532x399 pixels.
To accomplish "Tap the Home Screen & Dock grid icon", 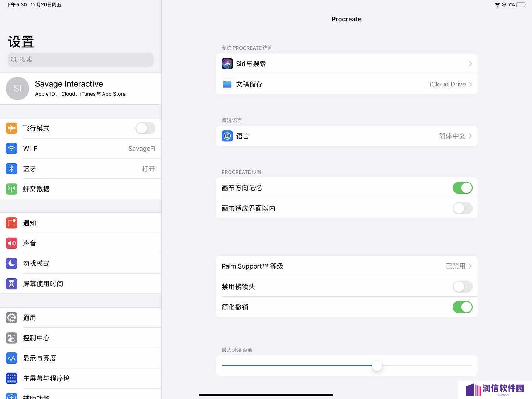I will (x=11, y=378).
